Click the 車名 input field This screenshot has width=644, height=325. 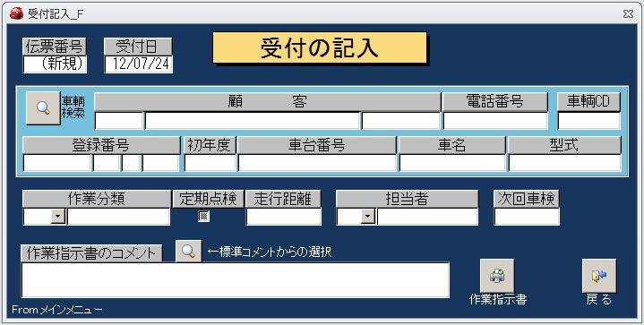(452, 163)
